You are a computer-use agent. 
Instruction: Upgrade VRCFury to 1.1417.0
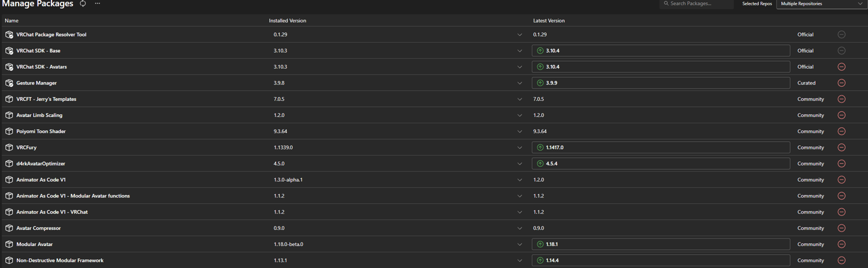[x=661, y=148]
